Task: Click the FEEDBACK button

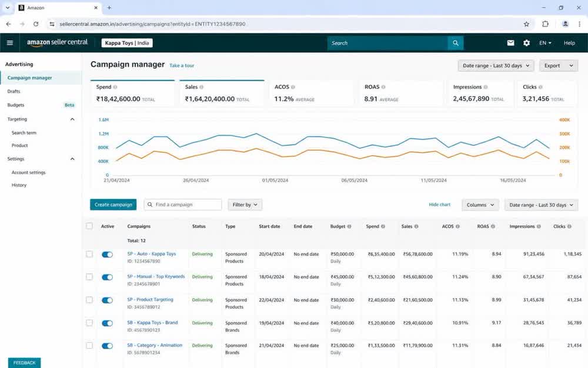Action: 24,363
